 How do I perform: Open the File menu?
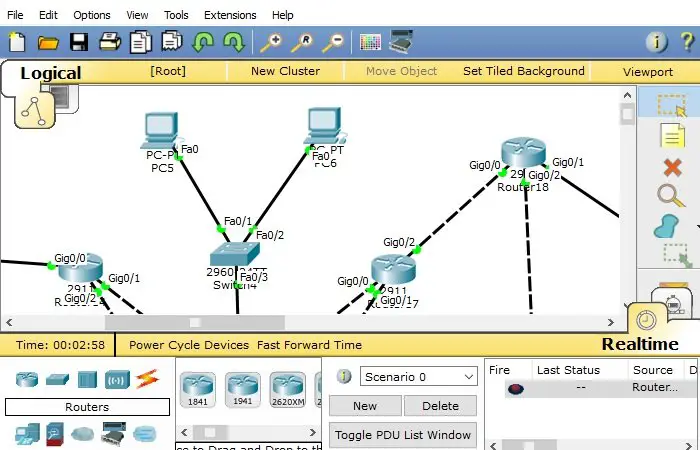pyautogui.click(x=15, y=15)
